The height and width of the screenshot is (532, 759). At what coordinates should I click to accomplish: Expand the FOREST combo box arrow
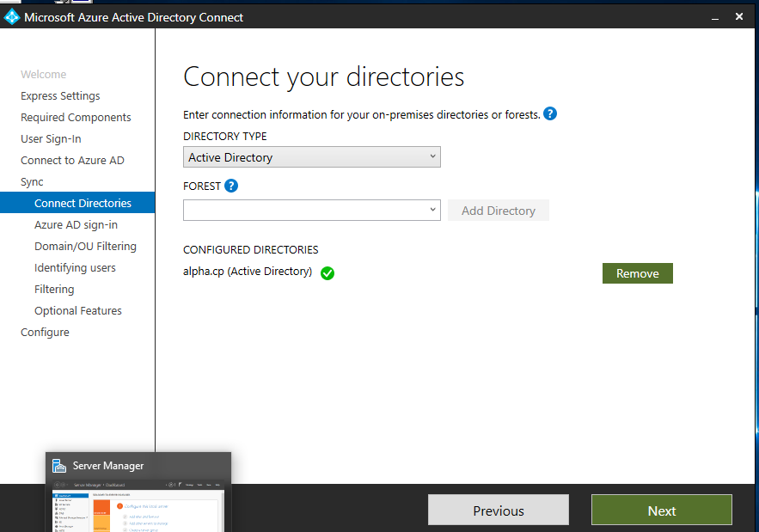click(x=432, y=210)
